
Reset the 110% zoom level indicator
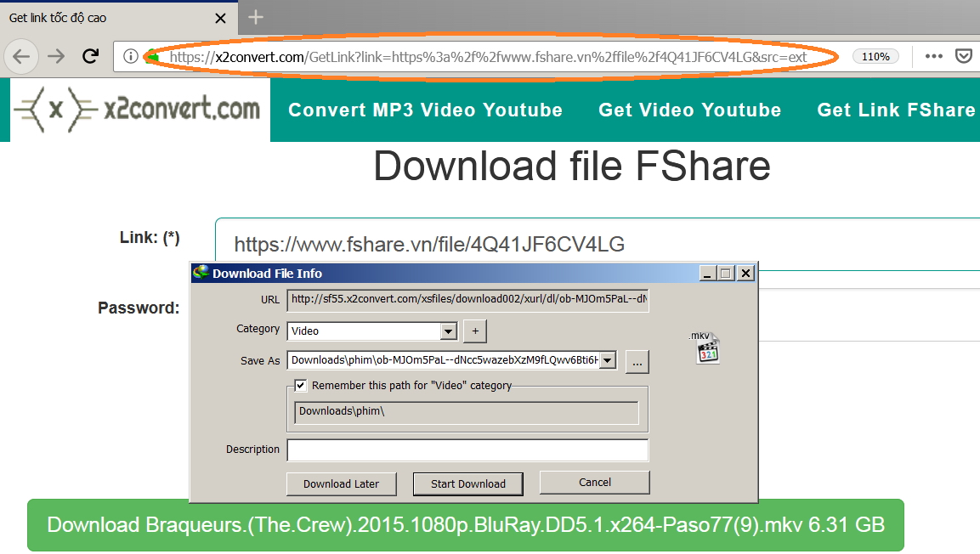875,56
